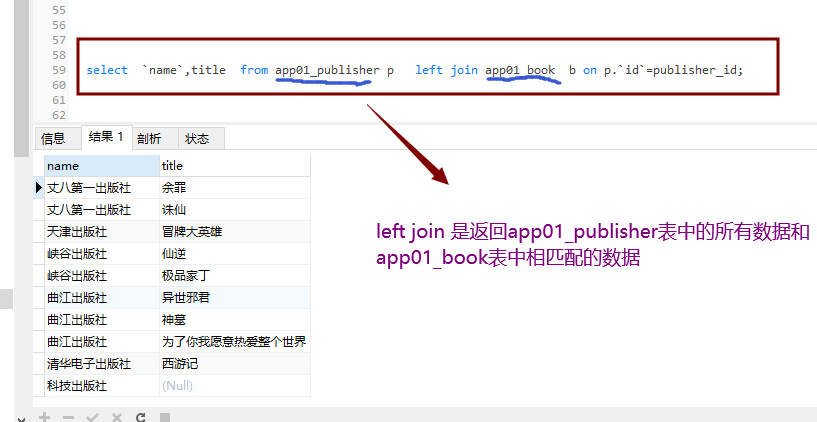817x422 pixels.
Task: Select the cell 余罪
Action: pos(234,188)
